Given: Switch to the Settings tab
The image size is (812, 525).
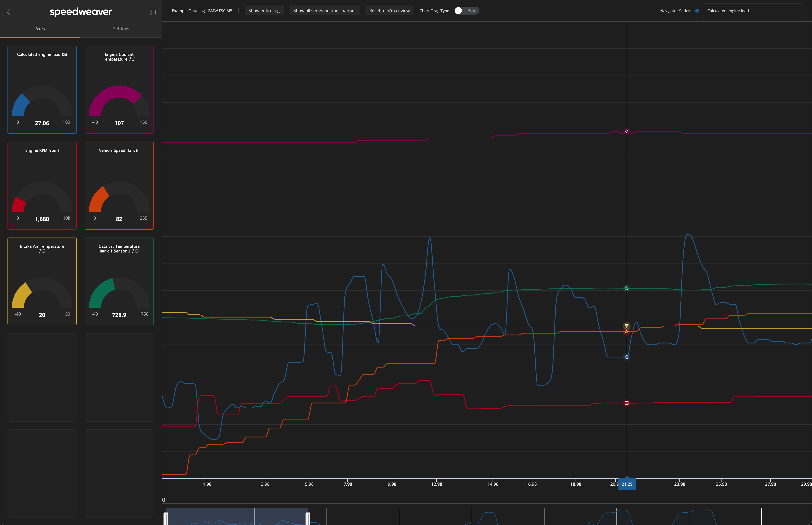Looking at the screenshot, I should [121, 29].
